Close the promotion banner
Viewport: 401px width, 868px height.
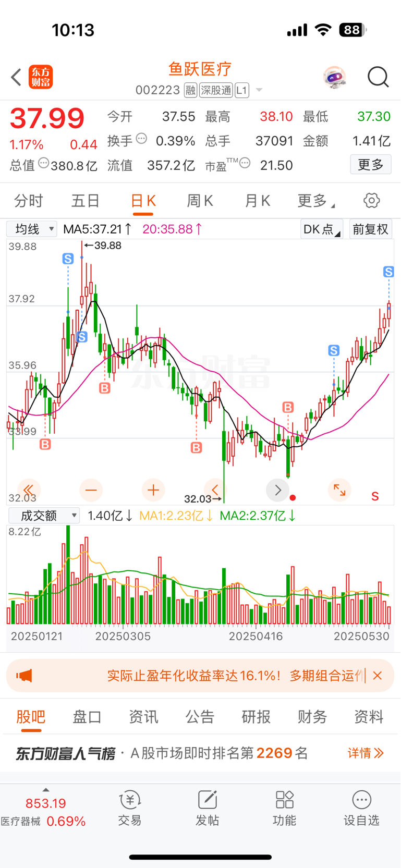pyautogui.click(x=378, y=676)
